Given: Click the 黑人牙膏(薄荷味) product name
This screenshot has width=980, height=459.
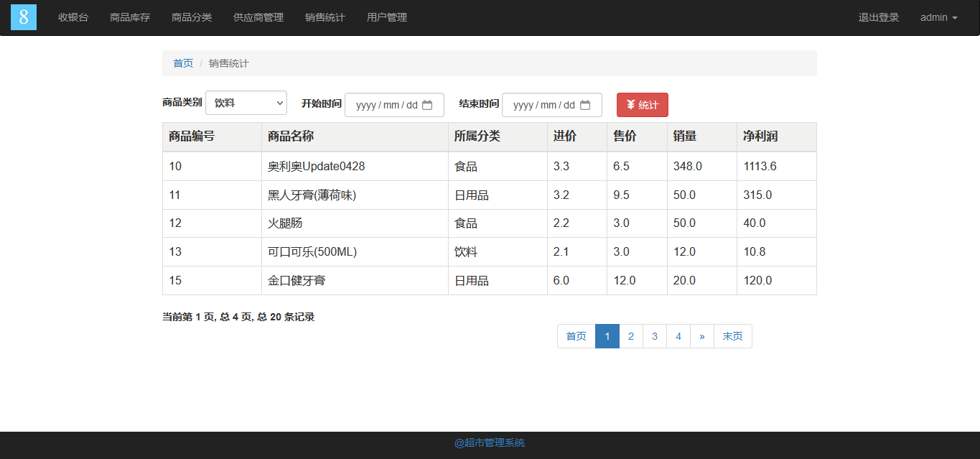Looking at the screenshot, I should (312, 195).
